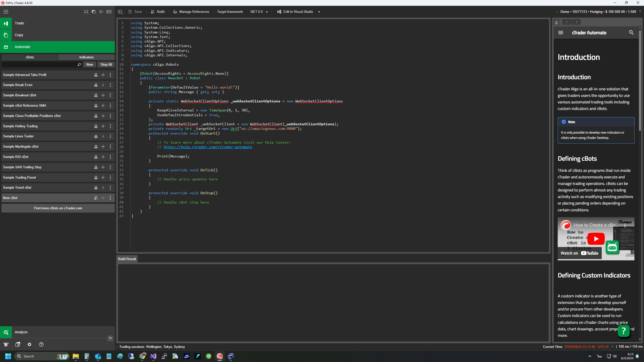The width and height of the screenshot is (644, 362).
Task: Add instance to Sample Trading Panel
Action: (x=103, y=178)
